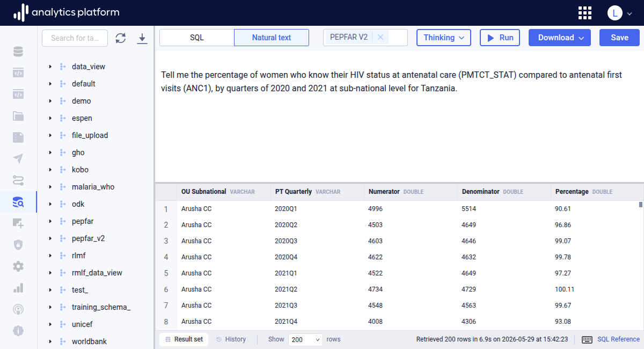Click the podcast broadcast sidebar icon
The width and height of the screenshot is (644, 349).
click(x=18, y=309)
